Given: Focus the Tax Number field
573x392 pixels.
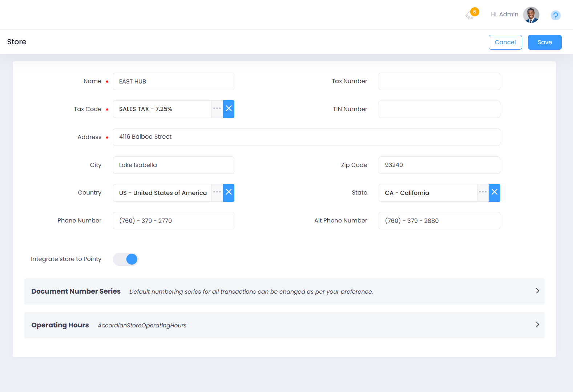Looking at the screenshot, I should (x=439, y=81).
